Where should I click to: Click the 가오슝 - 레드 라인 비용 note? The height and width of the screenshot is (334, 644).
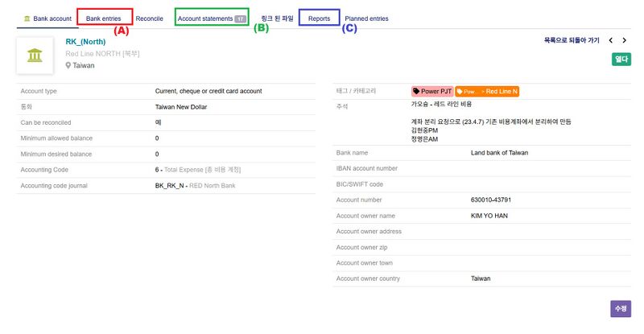(441, 105)
